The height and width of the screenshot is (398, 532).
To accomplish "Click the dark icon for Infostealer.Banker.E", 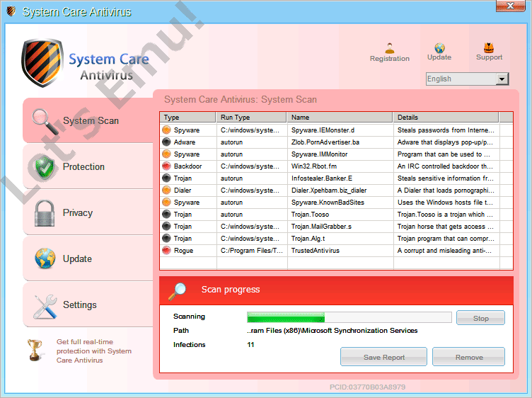I will coord(166,178).
